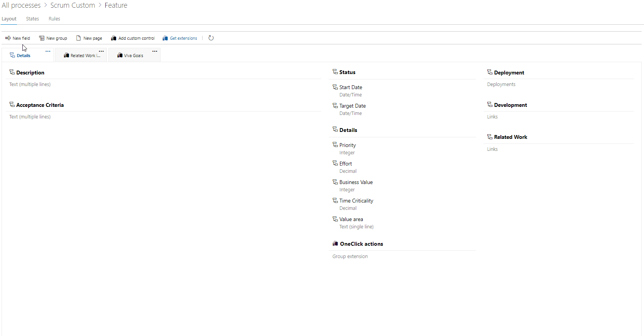Screen dimensions: 644x336
Task: Click Text (single line) under Value area
Action: tap(357, 226)
